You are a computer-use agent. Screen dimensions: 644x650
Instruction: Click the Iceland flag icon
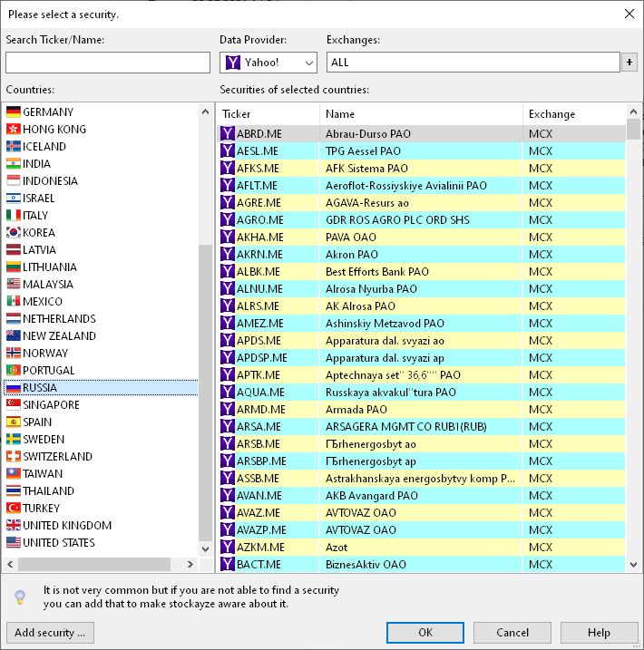point(14,146)
